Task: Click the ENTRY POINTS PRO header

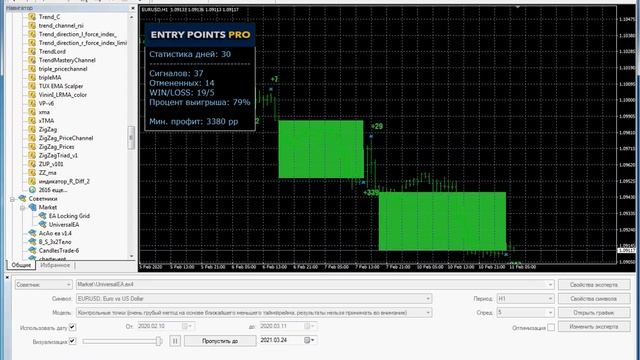Action: (200, 35)
